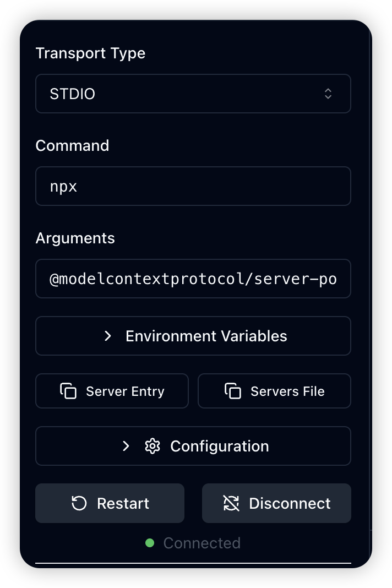Screen dimensions: 392x588
Task: Click the chevron next to Configuration gear
Action: pyautogui.click(x=126, y=447)
